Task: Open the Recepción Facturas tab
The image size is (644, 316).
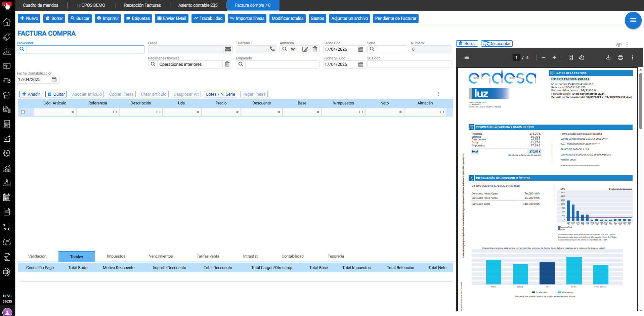Action: (x=142, y=5)
